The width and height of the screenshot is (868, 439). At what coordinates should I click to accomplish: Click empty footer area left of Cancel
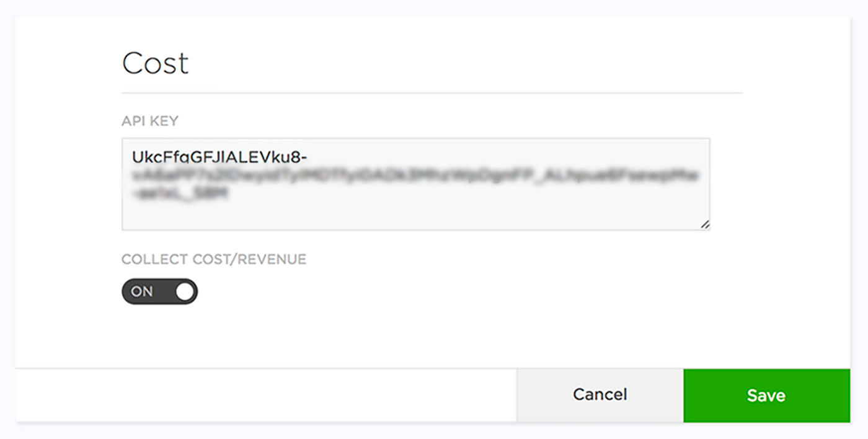[267, 396]
